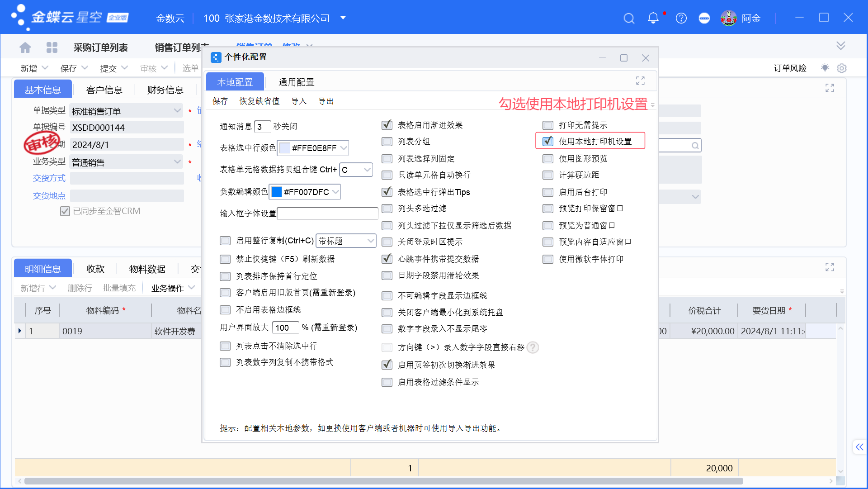
Task: Click the #FFE0E8FF row color swatch
Action: (x=285, y=148)
